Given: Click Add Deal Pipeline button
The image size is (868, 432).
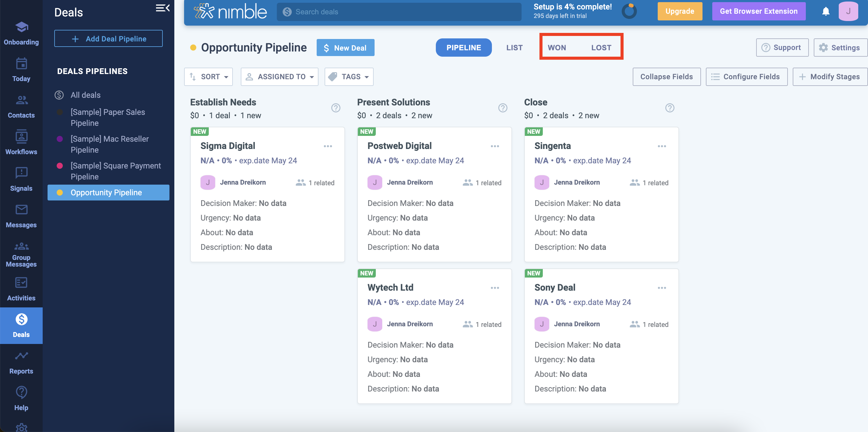Looking at the screenshot, I should (108, 39).
